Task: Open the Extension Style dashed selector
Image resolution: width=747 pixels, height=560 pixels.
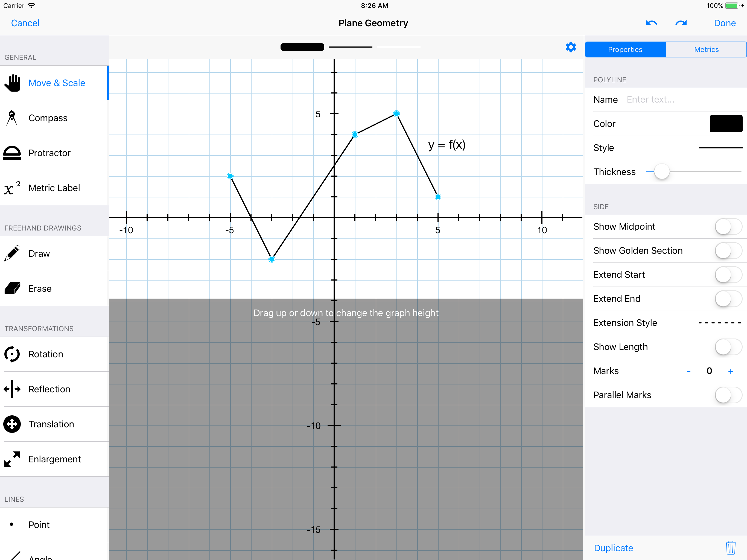Action: pos(719,323)
